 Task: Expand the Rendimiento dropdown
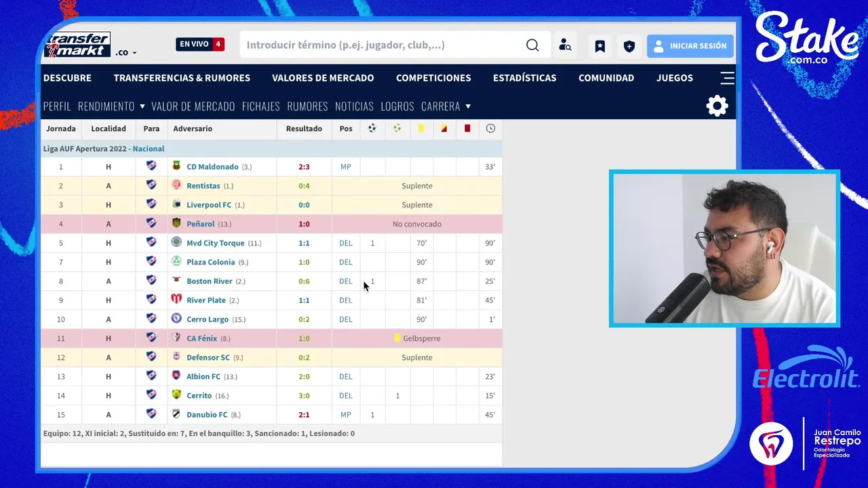[111, 106]
